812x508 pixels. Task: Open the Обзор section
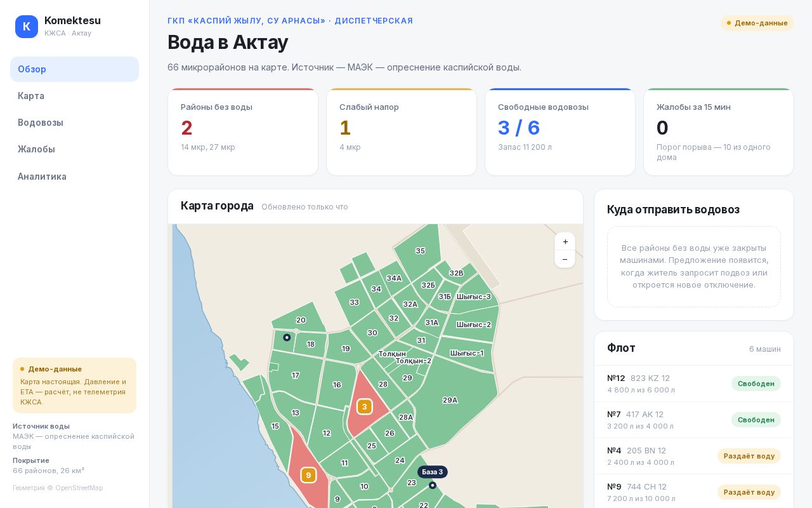coord(74,69)
